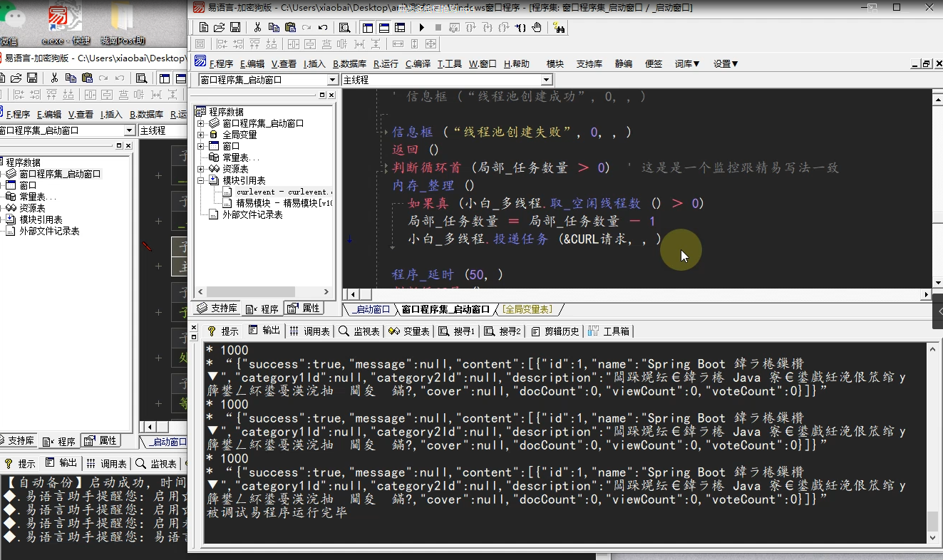Switch to the 监视表 tab
943x560 pixels.
[x=360, y=331]
